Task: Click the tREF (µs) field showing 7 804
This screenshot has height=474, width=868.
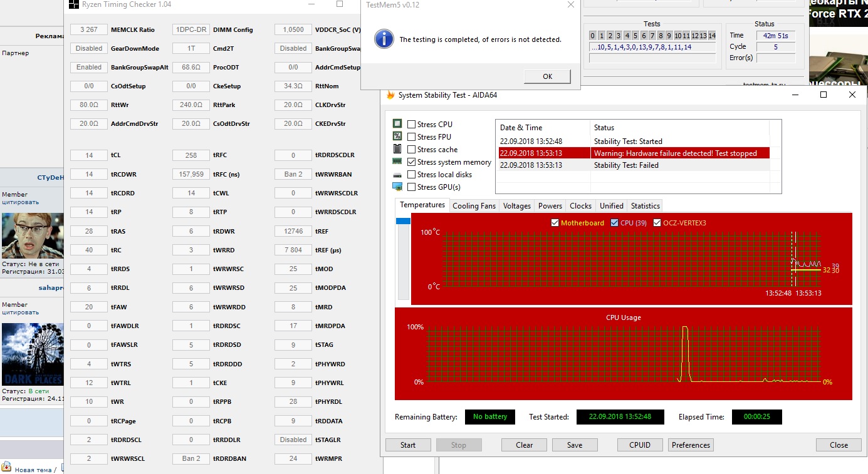Action: (293, 250)
